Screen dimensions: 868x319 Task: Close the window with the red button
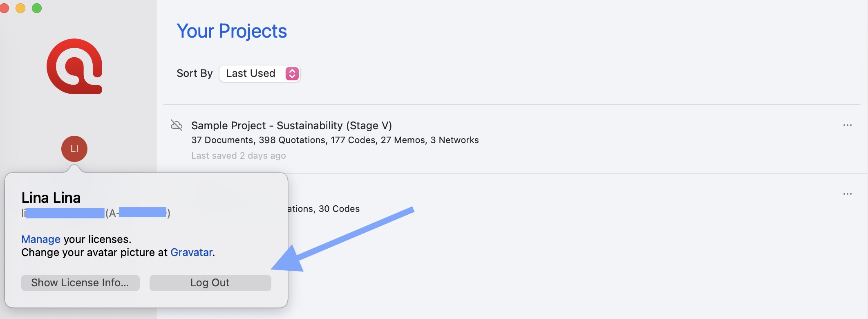4,8
